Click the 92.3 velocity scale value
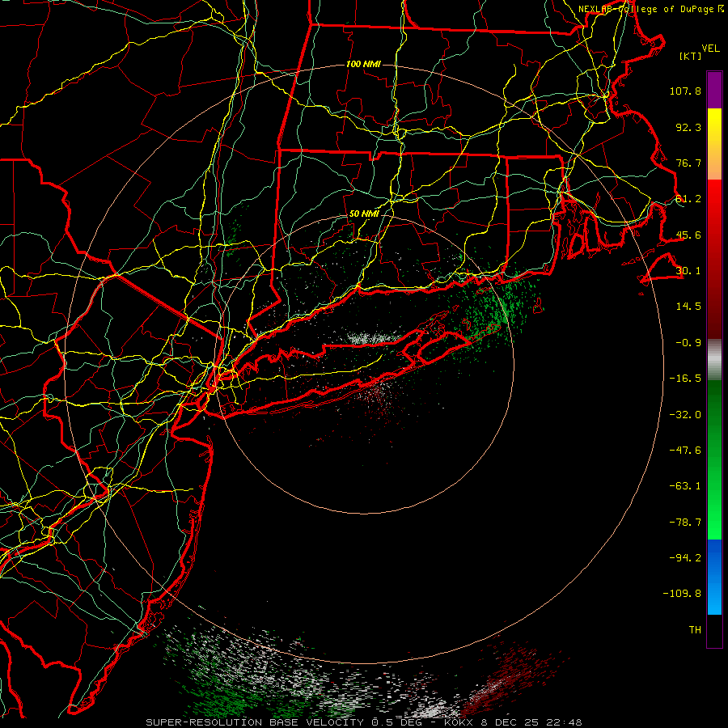728x728 pixels. click(x=688, y=127)
